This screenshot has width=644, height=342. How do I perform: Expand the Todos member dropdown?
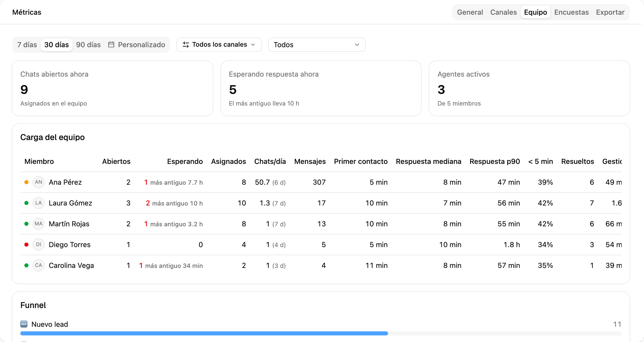(x=317, y=45)
